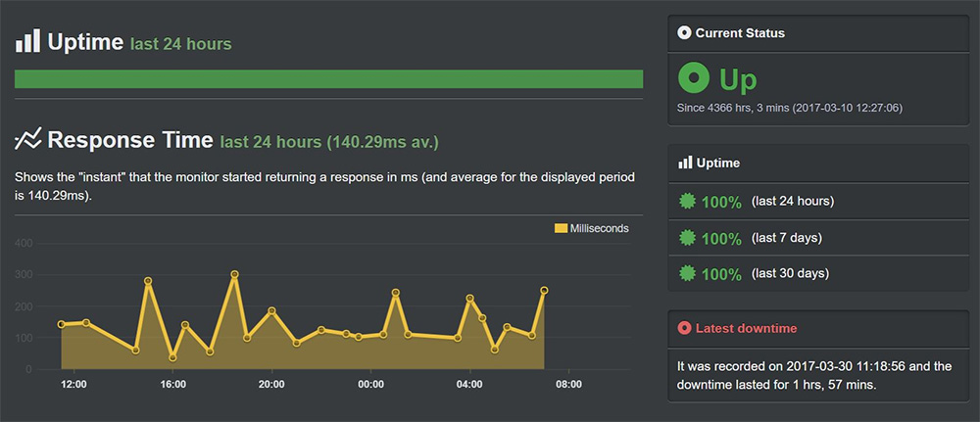This screenshot has height=422, width=980.
Task: Click the Response Time section heading
Action: coord(129,140)
